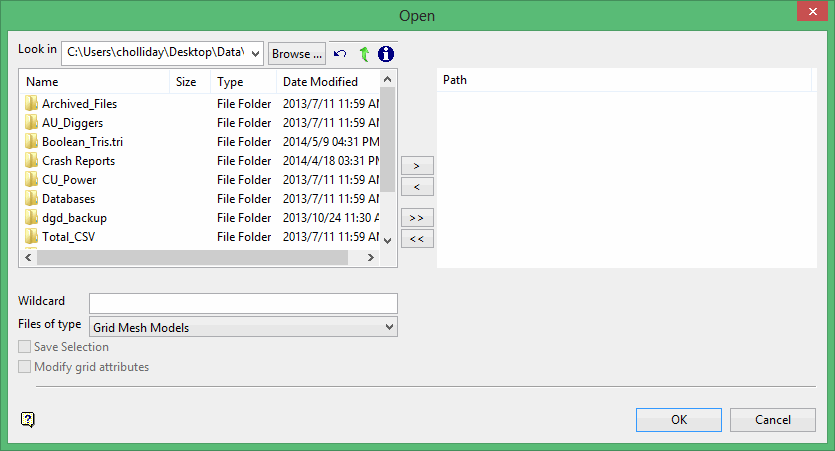Go up one folder with green arrow
This screenshot has width=835, height=451.
point(364,54)
